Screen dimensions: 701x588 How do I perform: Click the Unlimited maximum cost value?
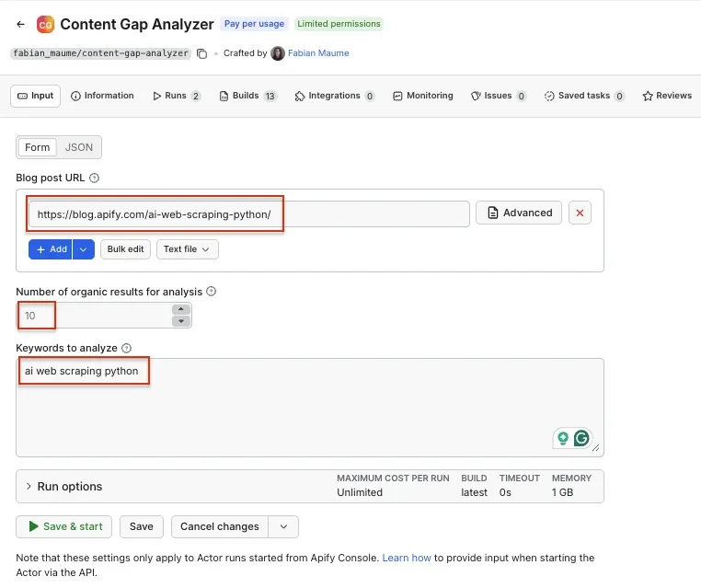click(x=360, y=492)
